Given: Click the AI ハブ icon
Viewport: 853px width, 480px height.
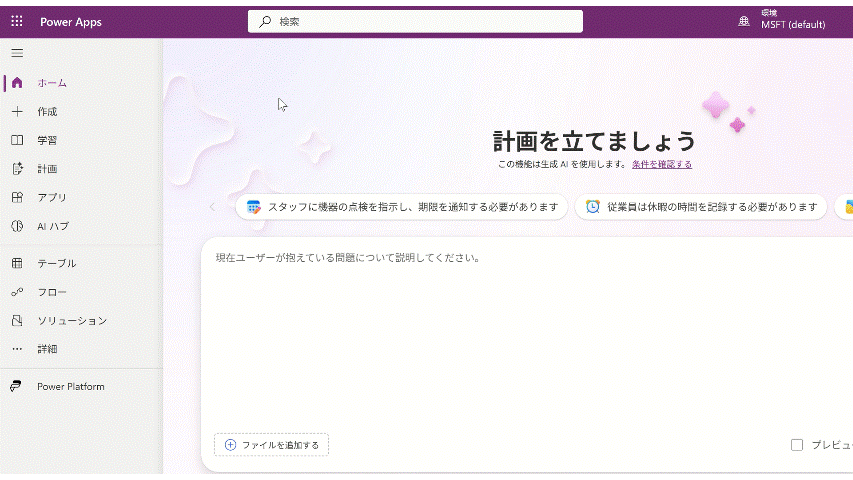Looking at the screenshot, I should (17, 226).
